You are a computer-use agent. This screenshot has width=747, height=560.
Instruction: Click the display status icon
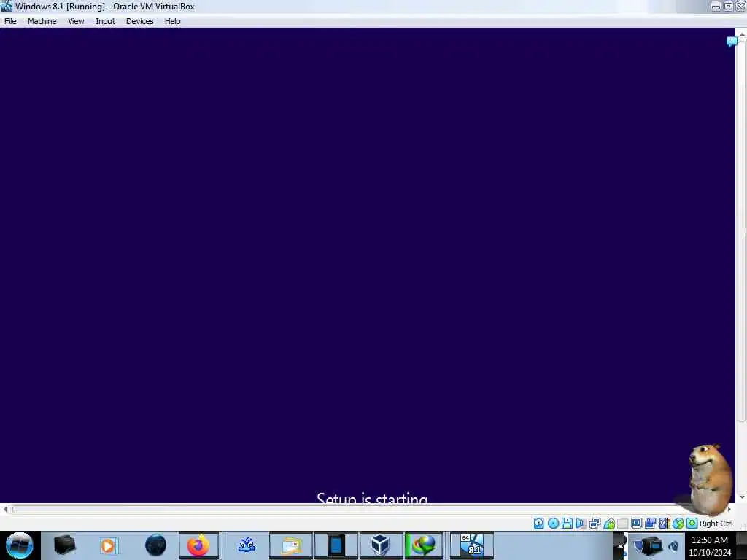[x=636, y=524]
